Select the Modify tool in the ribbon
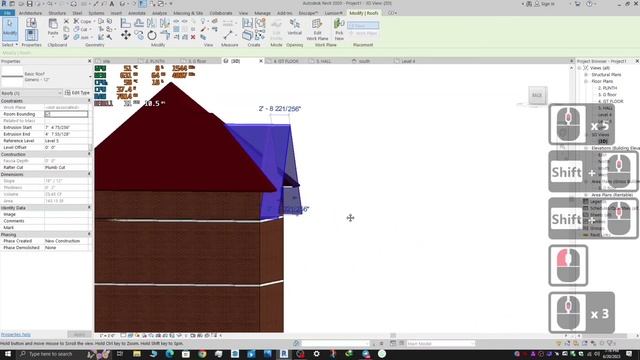The image size is (640, 360). point(10,29)
